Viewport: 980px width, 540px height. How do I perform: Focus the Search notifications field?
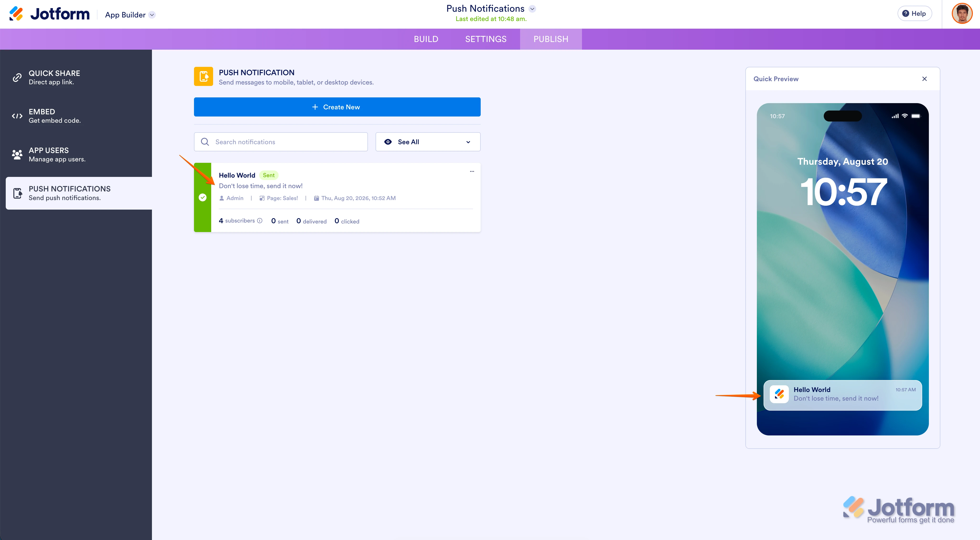[281, 142]
